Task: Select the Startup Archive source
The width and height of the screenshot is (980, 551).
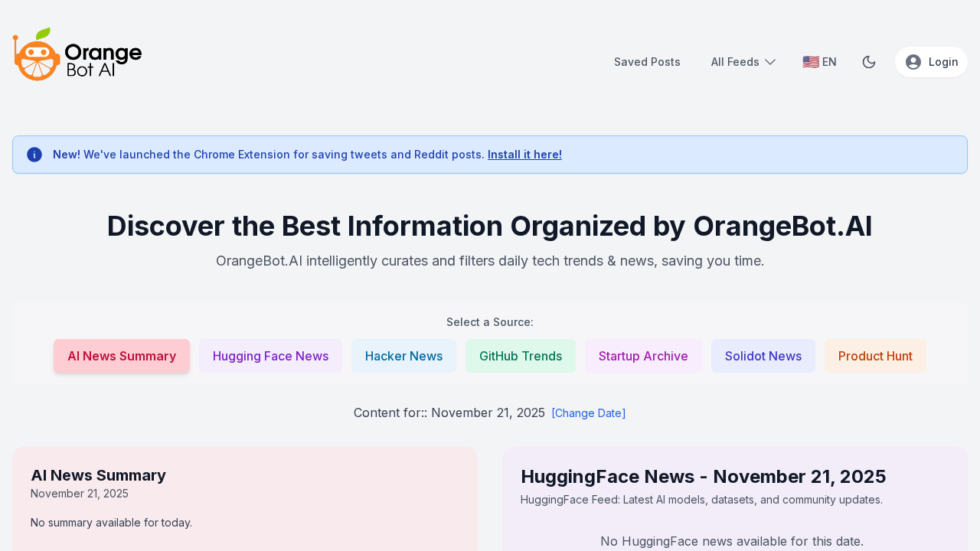Action: click(x=643, y=355)
